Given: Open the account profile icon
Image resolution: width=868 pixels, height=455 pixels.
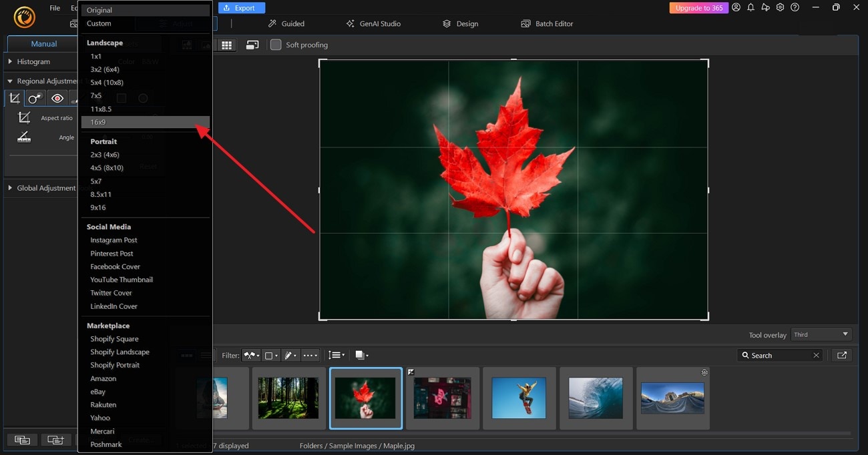Looking at the screenshot, I should pyautogui.click(x=736, y=7).
